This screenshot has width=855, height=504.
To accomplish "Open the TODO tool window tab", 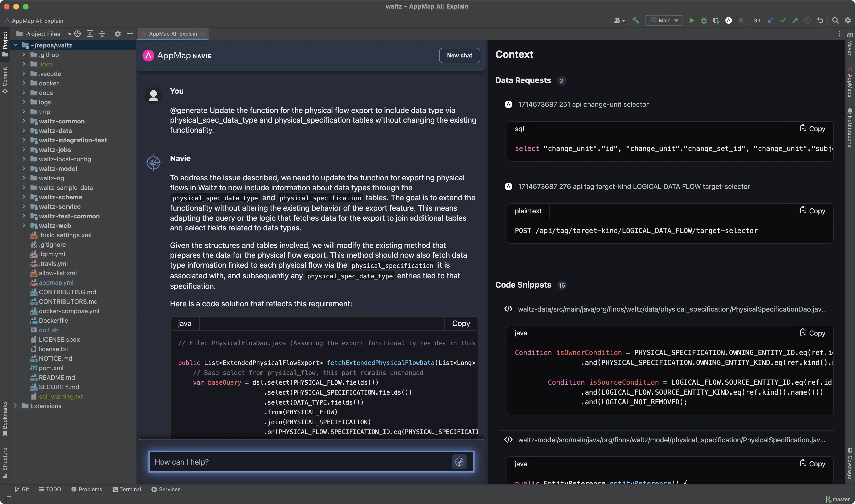I will pyautogui.click(x=50, y=489).
